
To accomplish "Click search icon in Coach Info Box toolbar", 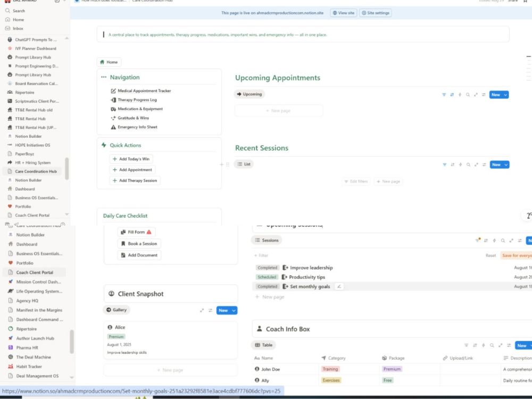I will [x=492, y=345].
